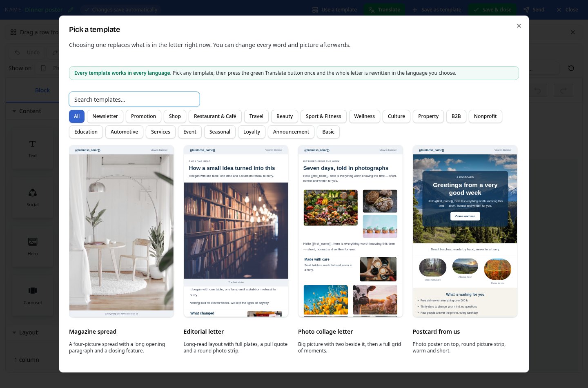
Task: Filter templates by Wellness
Action: (x=365, y=116)
